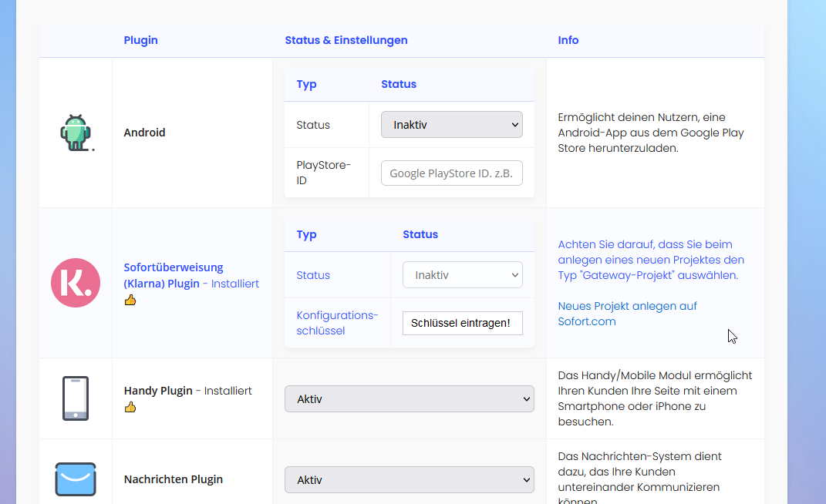Click thumbs-up emoji under Handy Plugin
Image resolution: width=826 pixels, height=504 pixels.
point(130,407)
